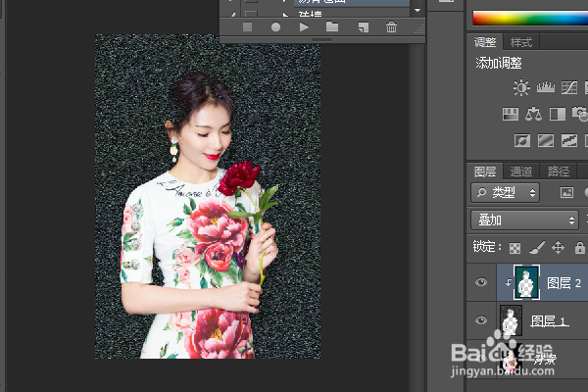Screen dimensions: 588x392
Task: Click the clipping mask arrow on 图层 2
Action: (x=508, y=282)
